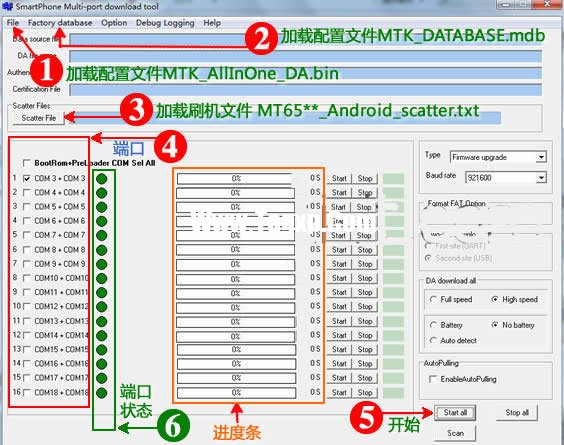Open the Factory database menu
The image size is (564, 445).
60,23
